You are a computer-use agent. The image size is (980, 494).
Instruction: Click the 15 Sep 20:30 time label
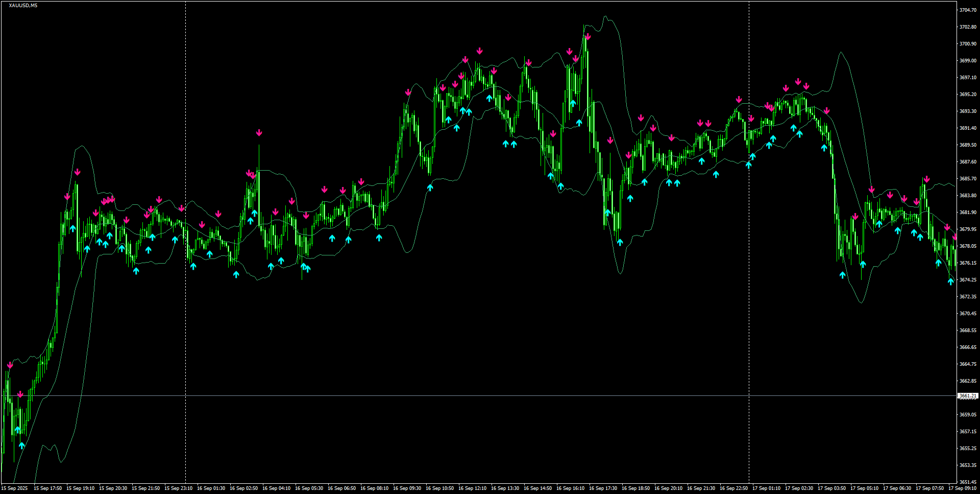pyautogui.click(x=113, y=488)
